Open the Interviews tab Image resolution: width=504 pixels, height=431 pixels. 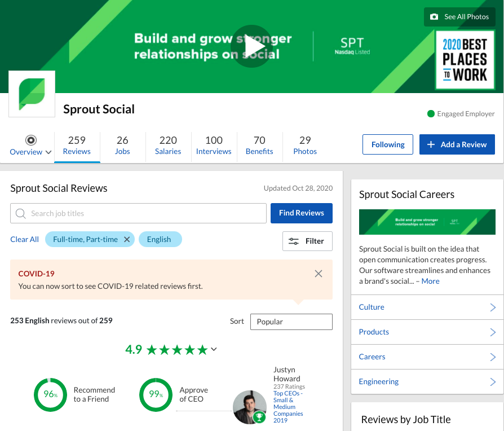coord(214,146)
